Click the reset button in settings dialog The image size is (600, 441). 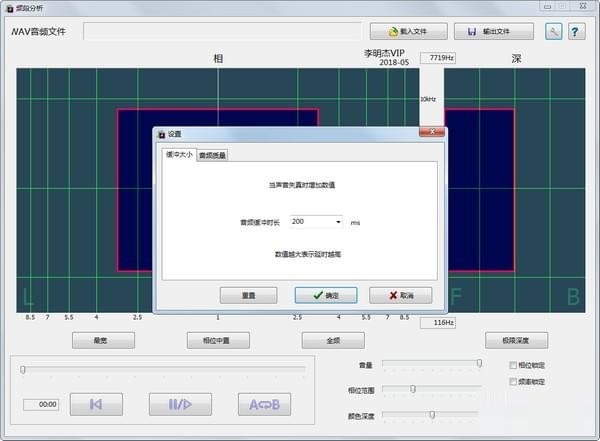click(249, 296)
